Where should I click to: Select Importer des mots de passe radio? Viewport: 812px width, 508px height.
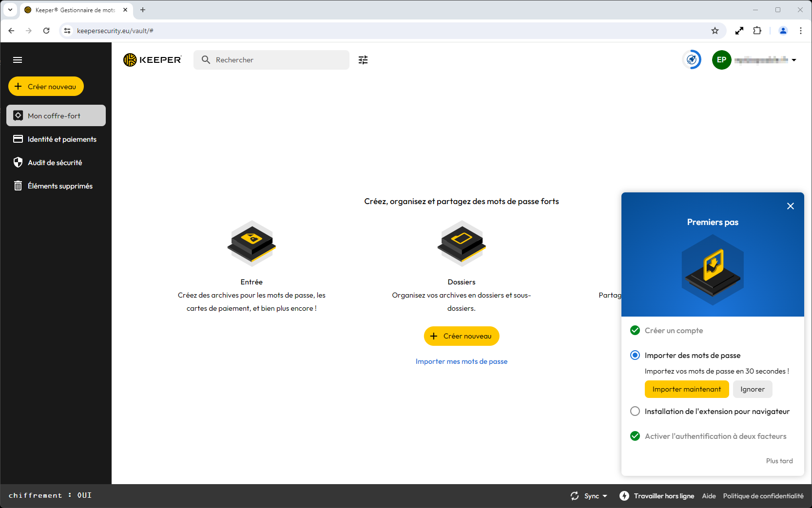pyautogui.click(x=635, y=355)
